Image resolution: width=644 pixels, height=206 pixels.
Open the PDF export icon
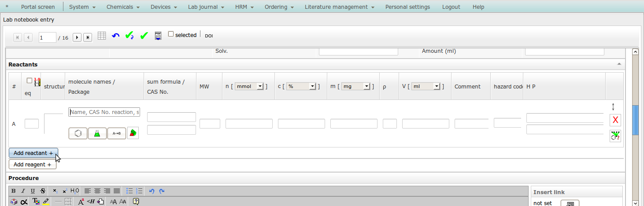click(158, 36)
